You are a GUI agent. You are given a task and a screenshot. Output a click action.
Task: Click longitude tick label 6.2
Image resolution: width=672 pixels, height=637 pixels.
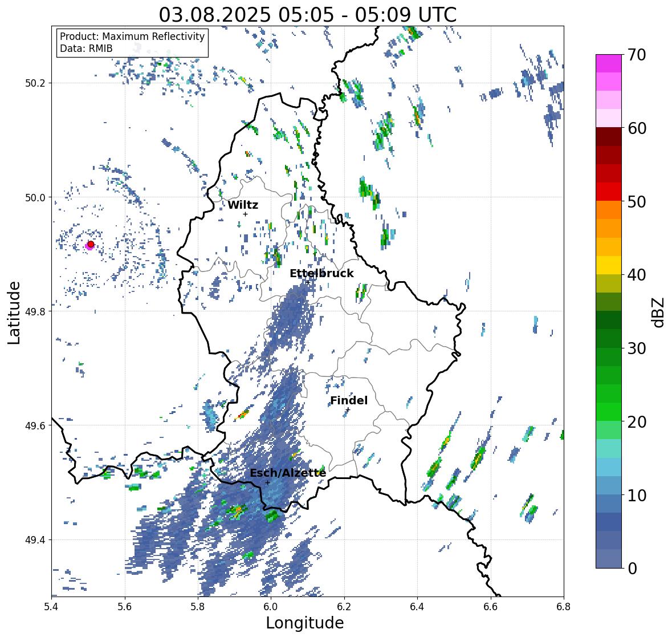(344, 606)
